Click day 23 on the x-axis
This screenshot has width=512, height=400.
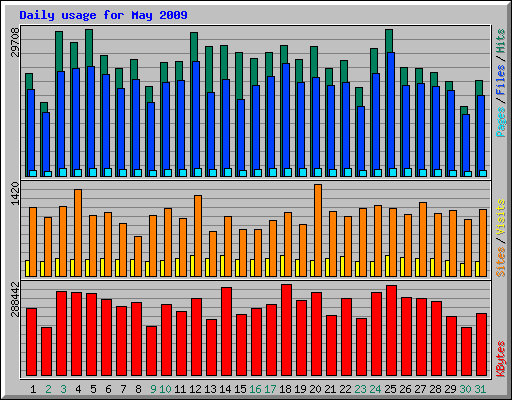point(360,389)
